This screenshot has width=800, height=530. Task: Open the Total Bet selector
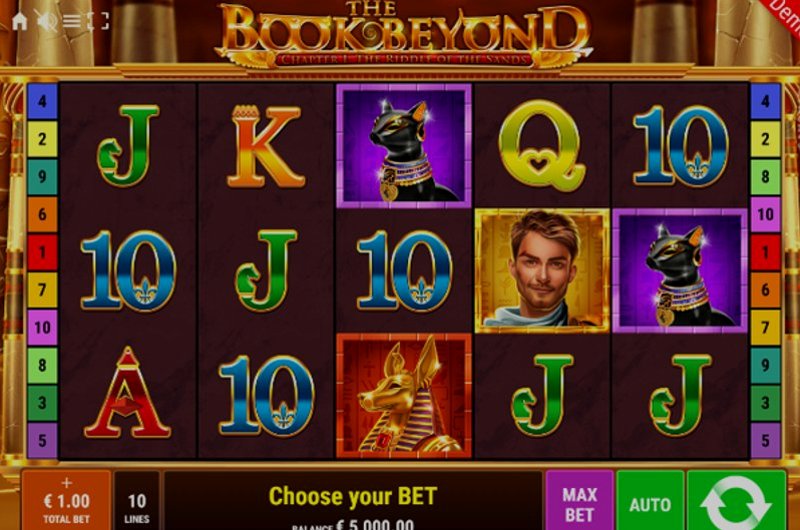pos(66,500)
